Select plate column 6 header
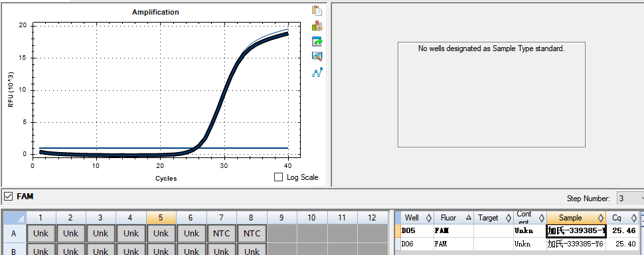This screenshot has width=644, height=255. pos(191,218)
